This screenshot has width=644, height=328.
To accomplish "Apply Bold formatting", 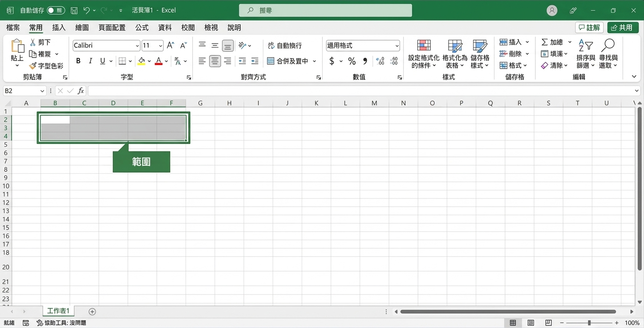I will (78, 61).
